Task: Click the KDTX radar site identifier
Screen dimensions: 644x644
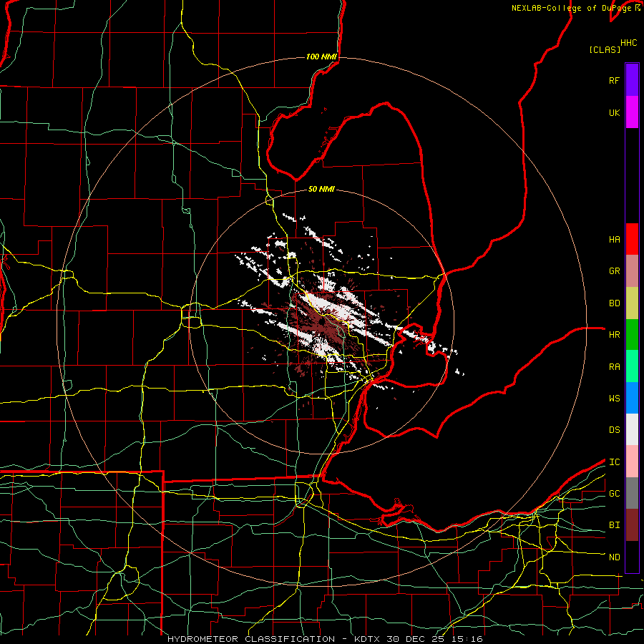Action: 369,639
